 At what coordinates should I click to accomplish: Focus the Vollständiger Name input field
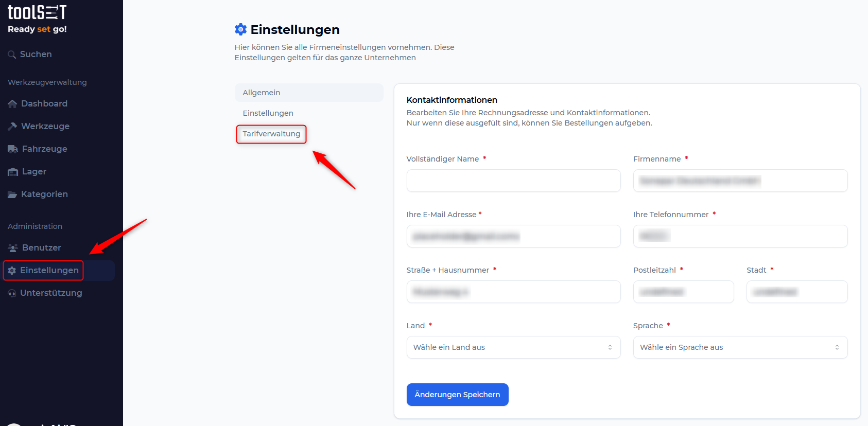[x=513, y=181]
